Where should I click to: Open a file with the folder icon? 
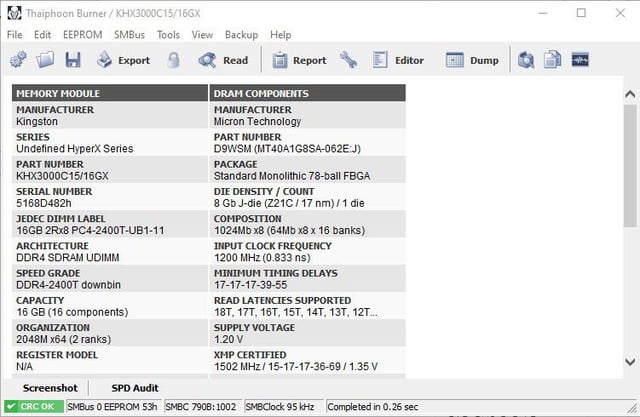tap(45, 60)
